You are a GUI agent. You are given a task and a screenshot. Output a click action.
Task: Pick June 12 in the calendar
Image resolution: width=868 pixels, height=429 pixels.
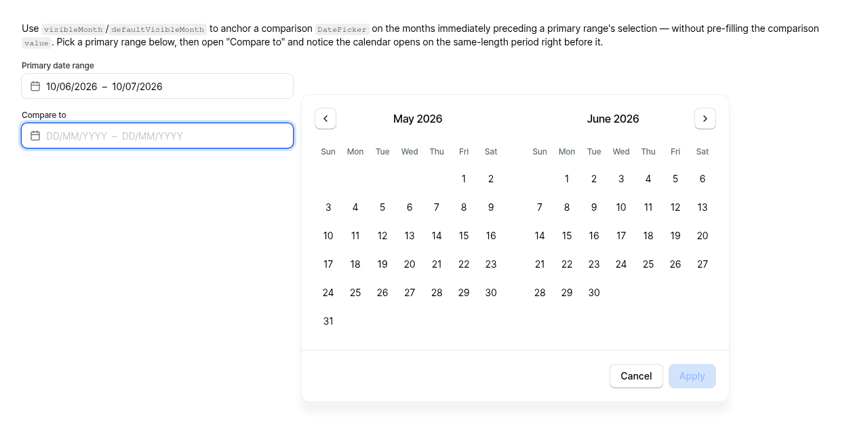pyautogui.click(x=675, y=207)
